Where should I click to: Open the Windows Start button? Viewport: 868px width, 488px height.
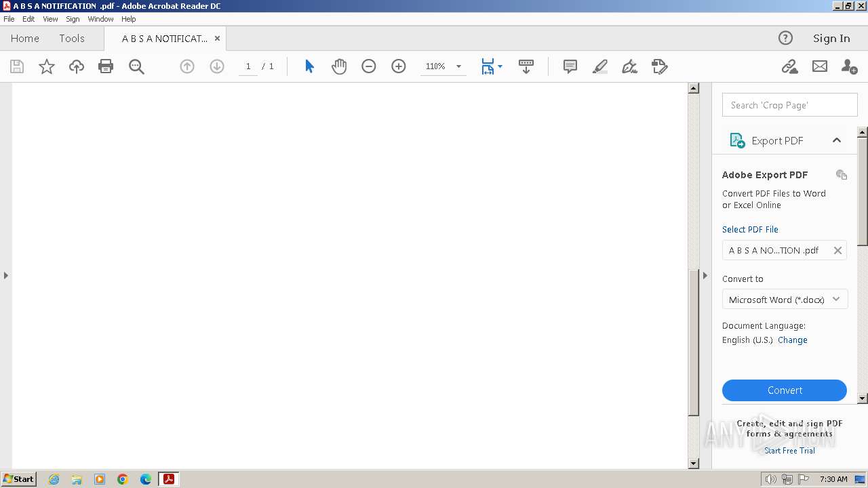pos(19,479)
